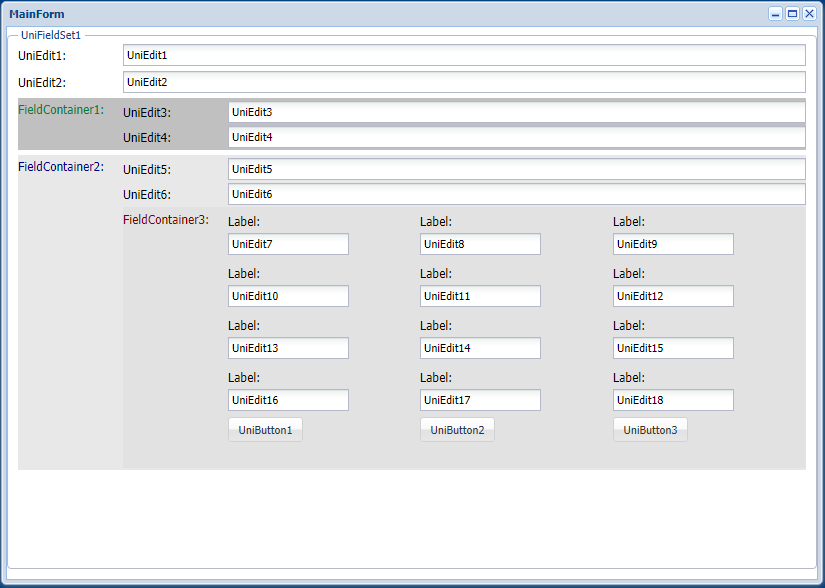The image size is (825, 588).
Task: Select the UniEdit8 text field
Action: click(480, 244)
